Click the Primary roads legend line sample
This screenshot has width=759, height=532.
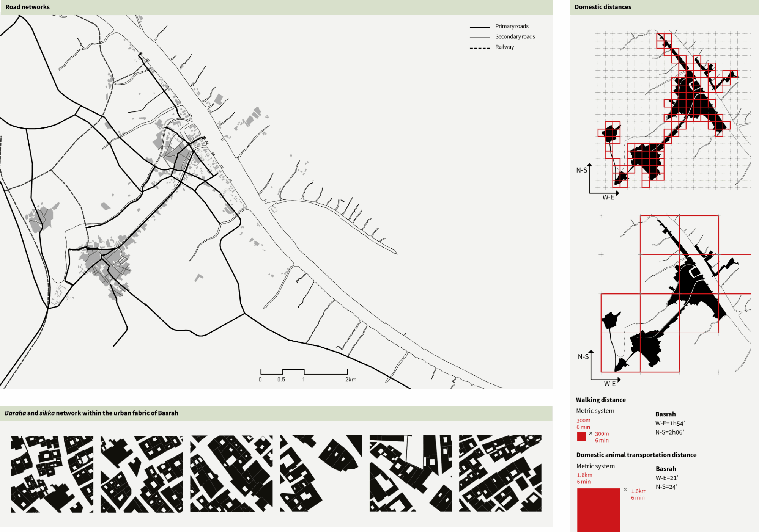click(480, 27)
